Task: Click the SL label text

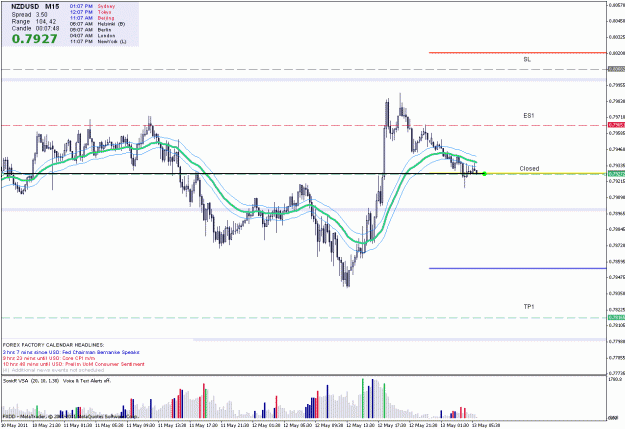Action: click(x=527, y=59)
